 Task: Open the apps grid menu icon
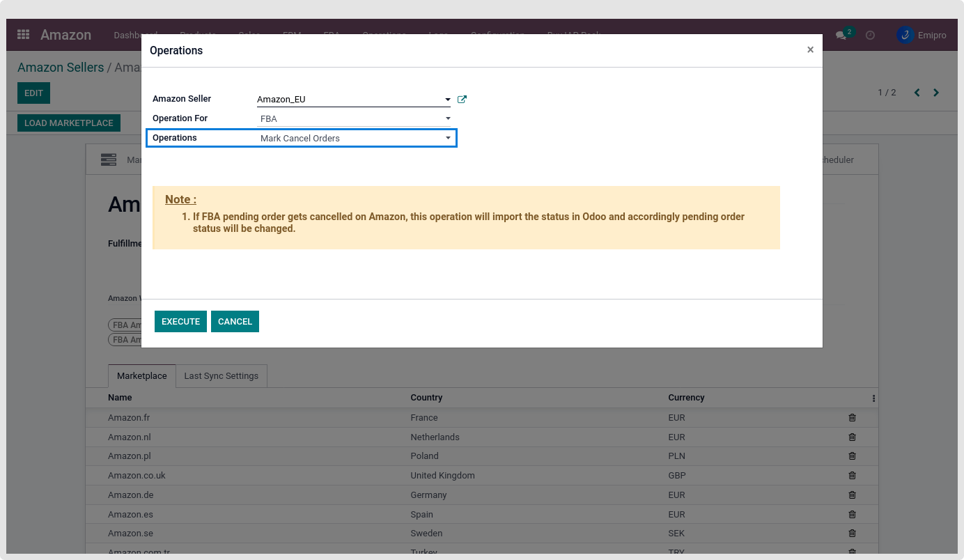coord(23,35)
